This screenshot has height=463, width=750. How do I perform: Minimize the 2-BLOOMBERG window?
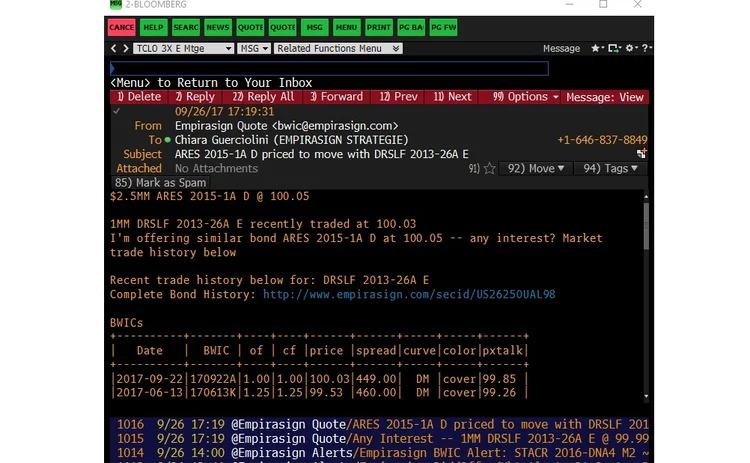coord(569,4)
